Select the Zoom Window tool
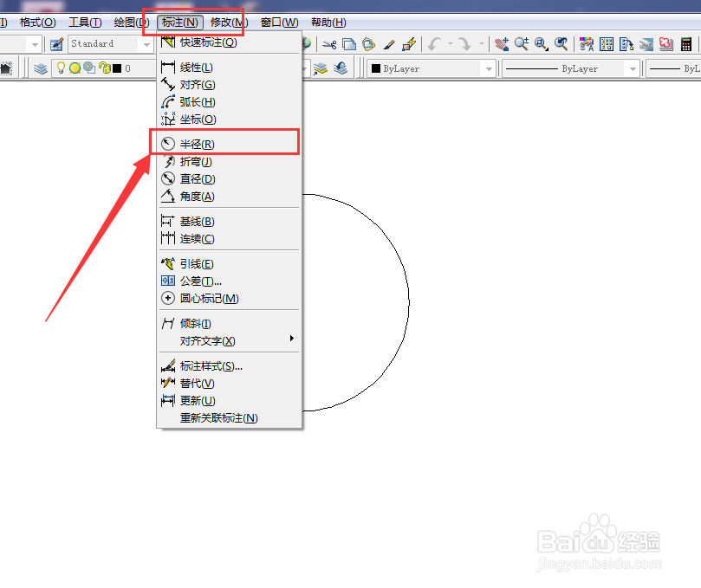 542,44
